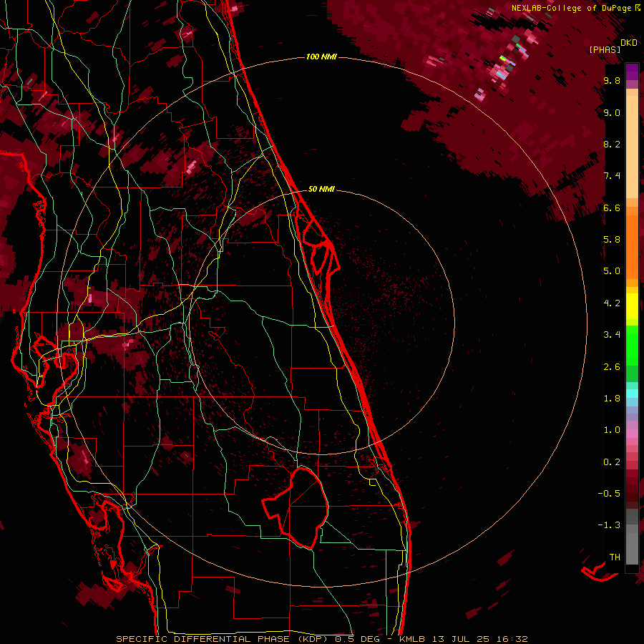
Task: Click the 9.8 value on the scale
Action: click(x=612, y=81)
